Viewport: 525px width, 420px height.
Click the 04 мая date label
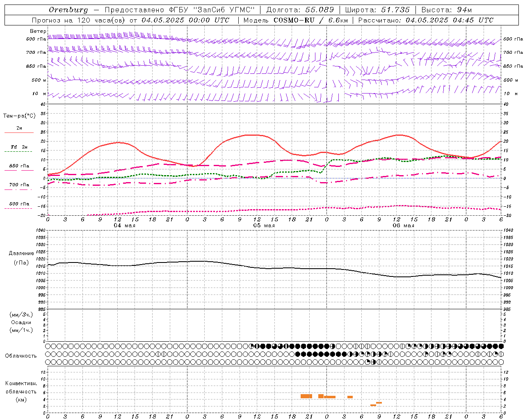pyautogui.click(x=124, y=226)
